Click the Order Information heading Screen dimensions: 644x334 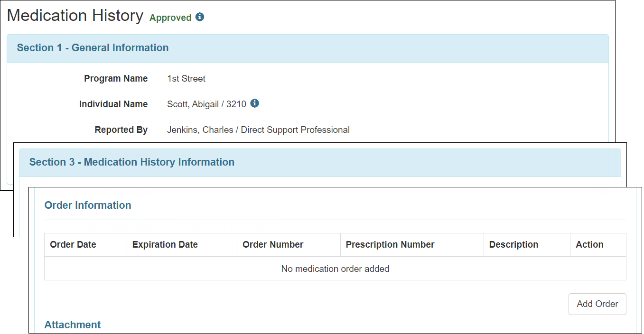tap(88, 205)
